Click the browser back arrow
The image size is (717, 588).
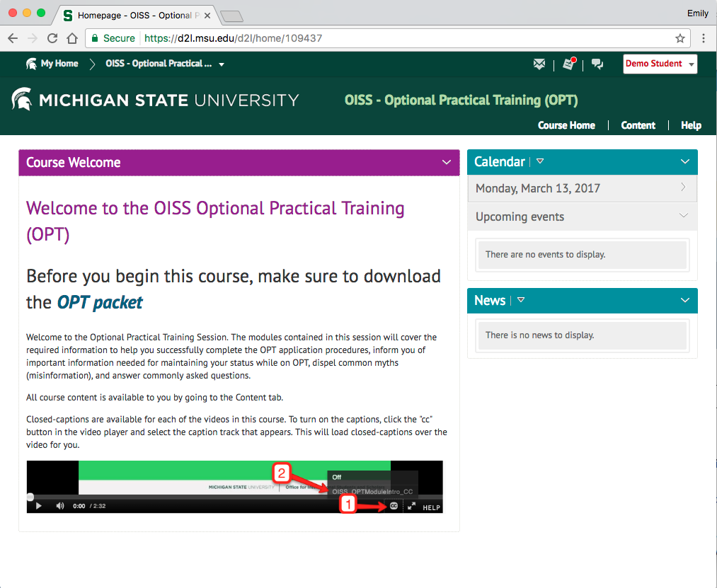(13, 38)
